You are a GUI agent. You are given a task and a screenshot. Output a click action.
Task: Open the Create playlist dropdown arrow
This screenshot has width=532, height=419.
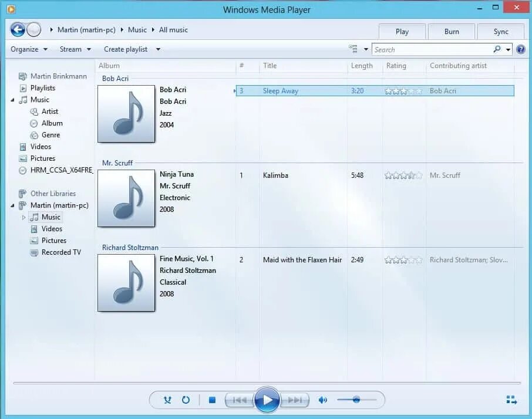pyautogui.click(x=158, y=49)
